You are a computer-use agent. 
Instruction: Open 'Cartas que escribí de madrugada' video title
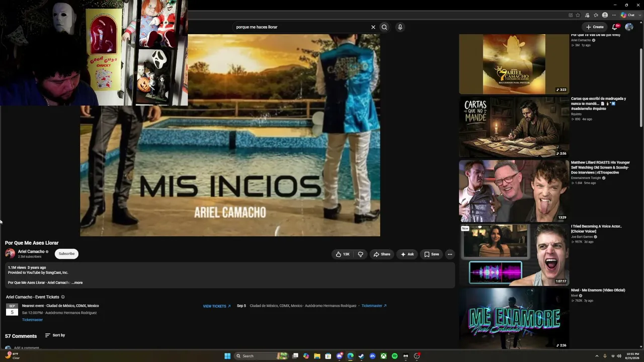[x=599, y=104]
